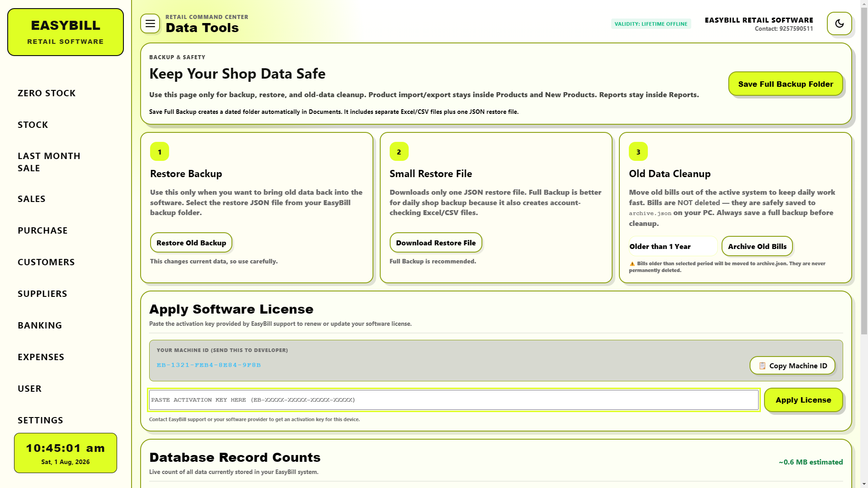Click the ~0.6 MB estimated label
The width and height of the screenshot is (868, 488).
coord(811,462)
